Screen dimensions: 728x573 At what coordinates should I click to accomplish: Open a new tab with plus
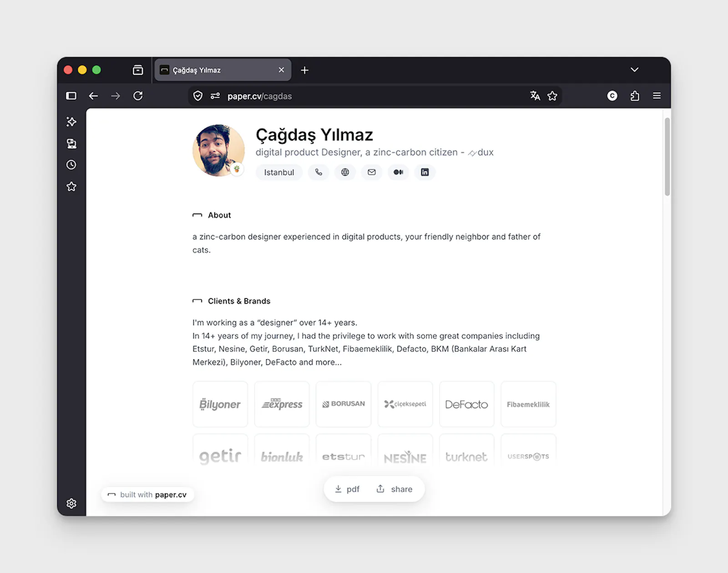point(305,70)
